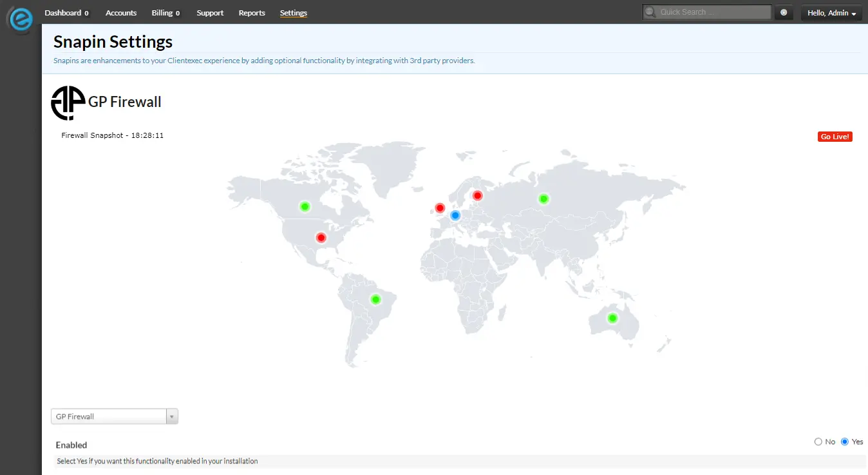Click the green marker over Russia
This screenshot has height=475, width=868.
coord(543,199)
